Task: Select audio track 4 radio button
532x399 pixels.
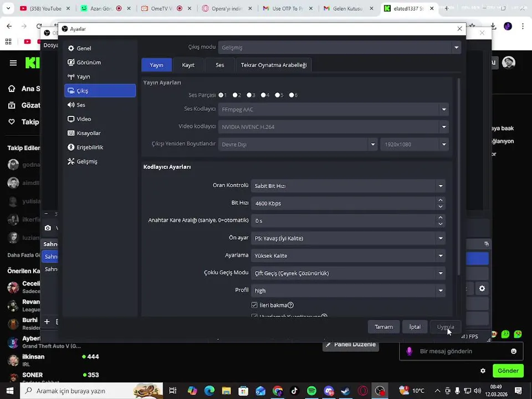Action: pyautogui.click(x=263, y=95)
